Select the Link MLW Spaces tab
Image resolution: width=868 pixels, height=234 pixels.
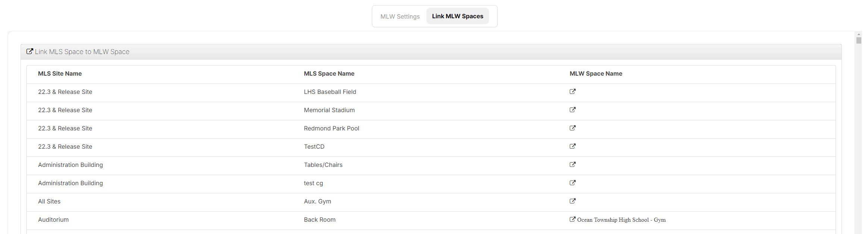coord(457,16)
